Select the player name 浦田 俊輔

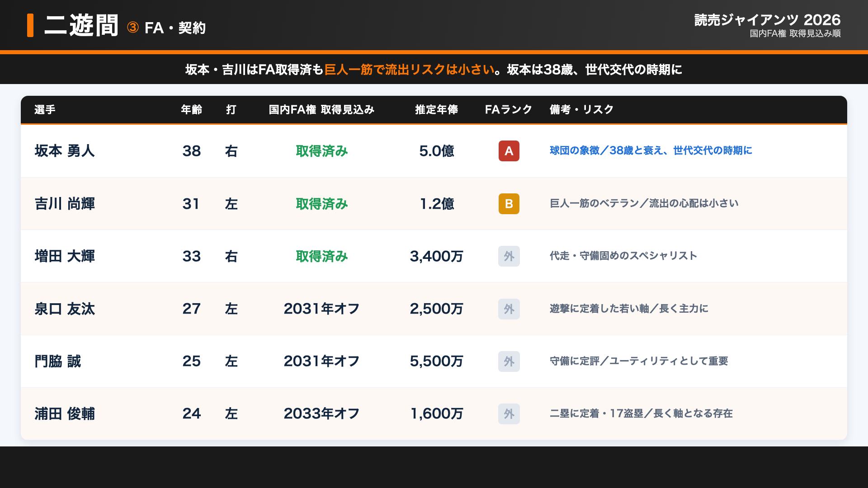(x=65, y=414)
